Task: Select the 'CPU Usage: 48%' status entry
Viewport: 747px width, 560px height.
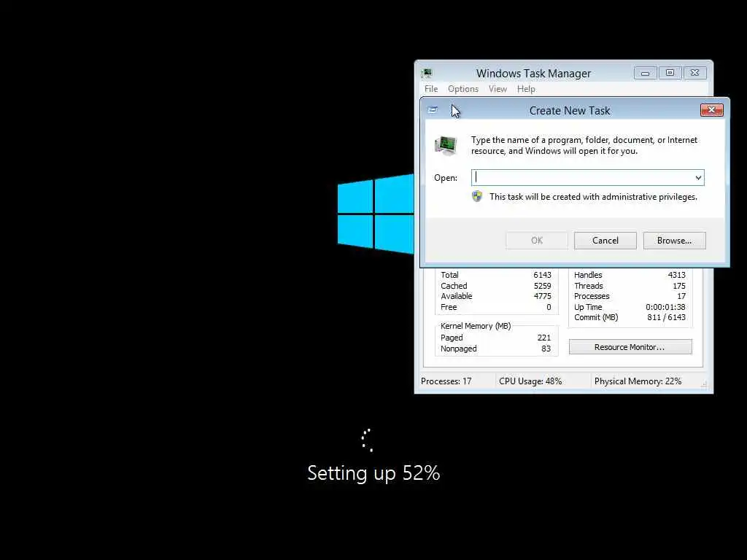Action: pos(530,381)
